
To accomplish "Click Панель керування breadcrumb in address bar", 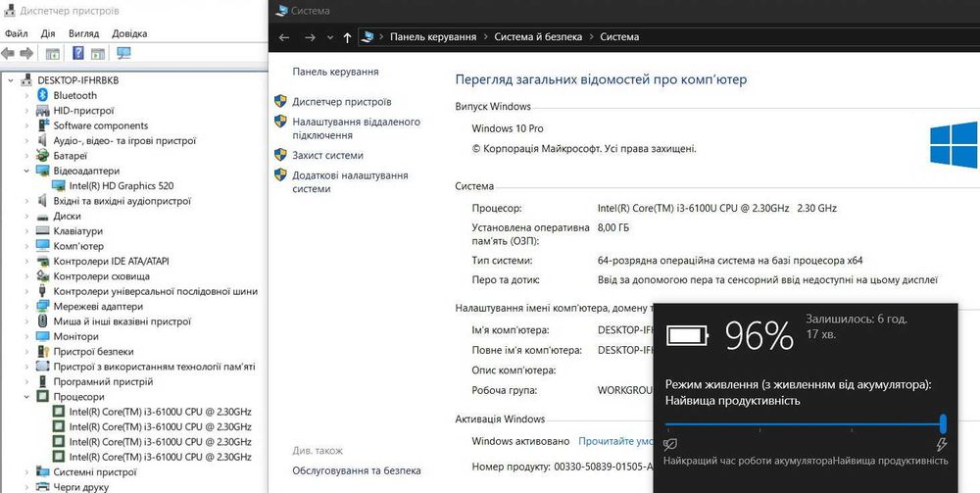I will [433, 37].
